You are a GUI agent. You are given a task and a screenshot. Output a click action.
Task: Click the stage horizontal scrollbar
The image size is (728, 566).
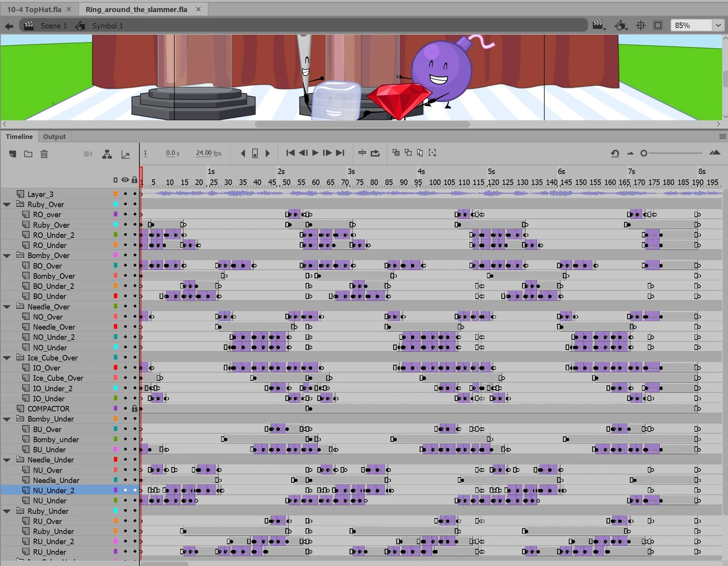point(362,125)
